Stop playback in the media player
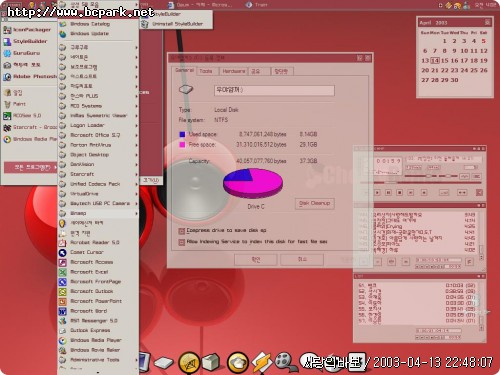Image resolution: width=500 pixels, height=375 pixels. (x=400, y=193)
